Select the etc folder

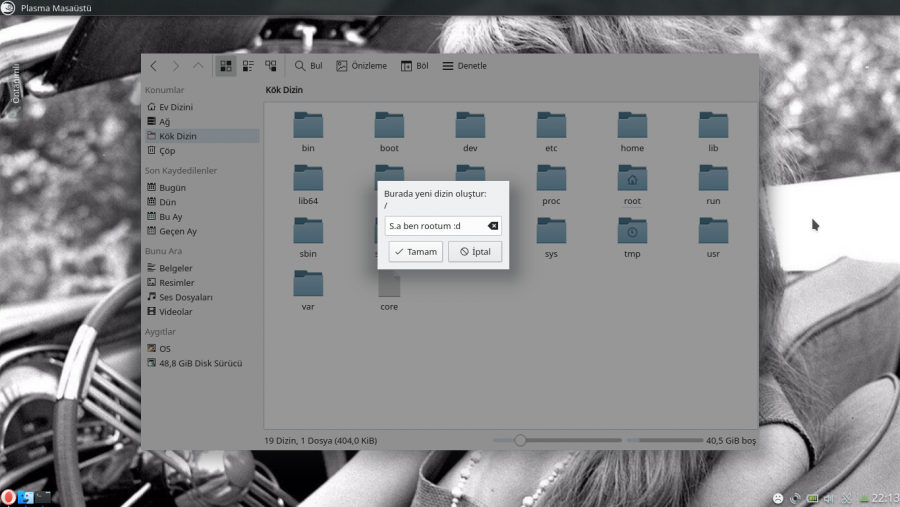pyautogui.click(x=551, y=132)
